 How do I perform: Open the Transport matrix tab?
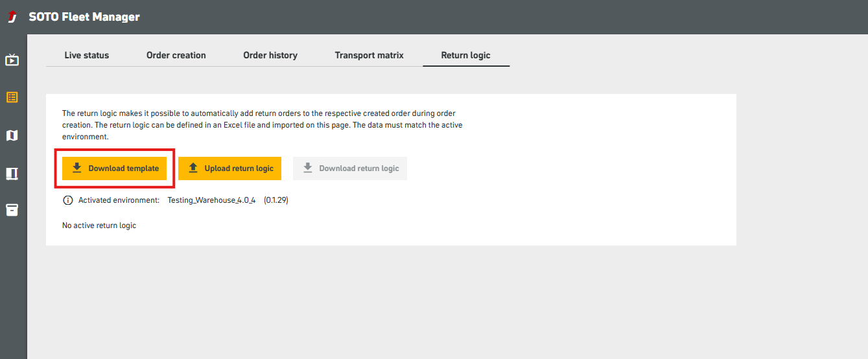tap(369, 55)
